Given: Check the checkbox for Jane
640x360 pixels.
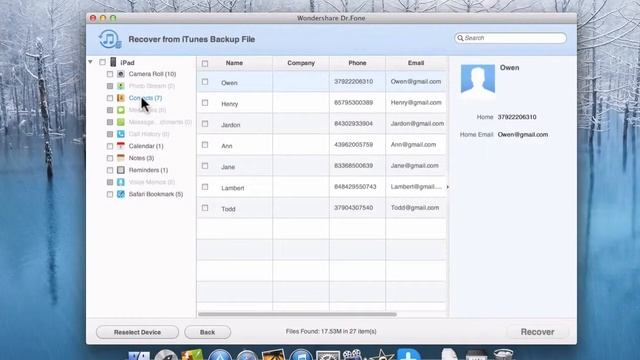Looking at the screenshot, I should [205, 166].
